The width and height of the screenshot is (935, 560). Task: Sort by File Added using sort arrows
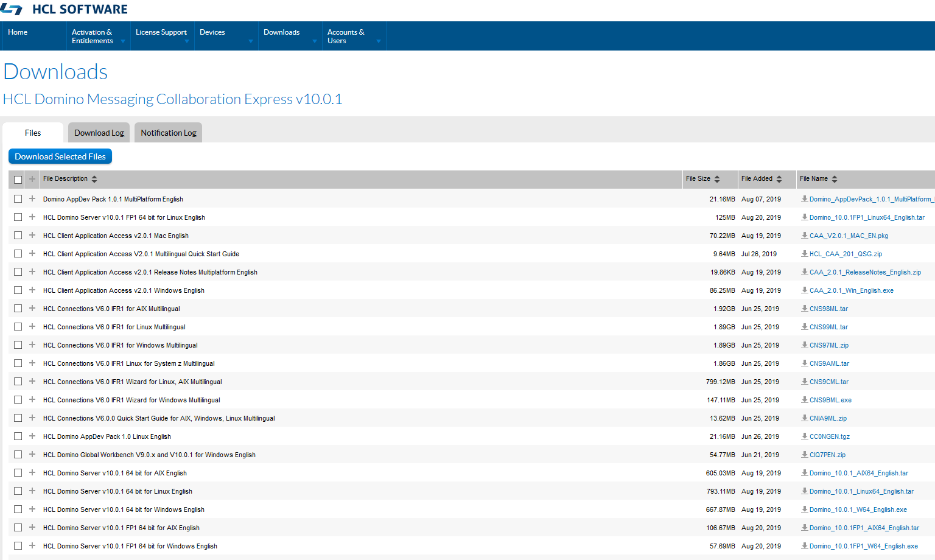point(779,179)
